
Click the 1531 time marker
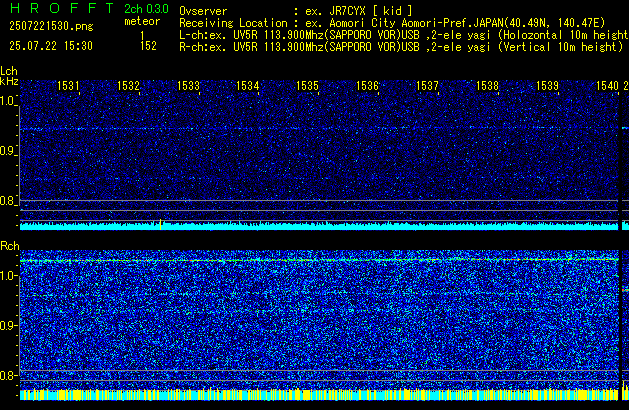[x=68, y=86]
